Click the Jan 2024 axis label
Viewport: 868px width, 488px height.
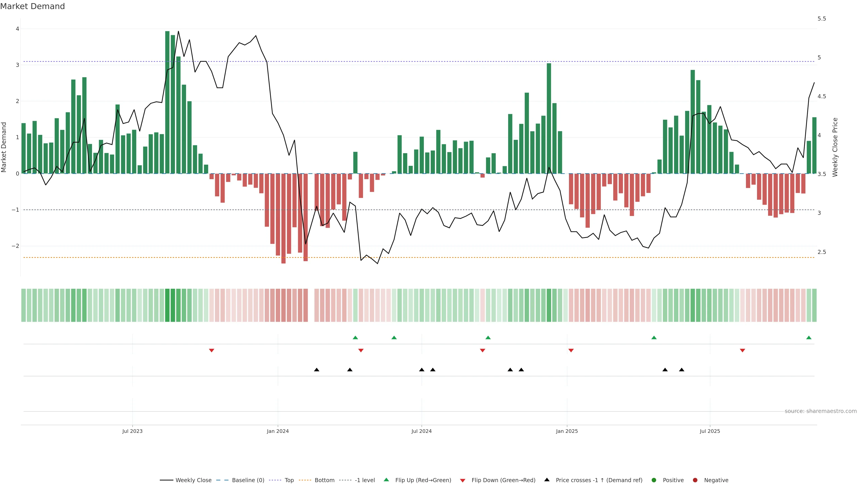(278, 432)
